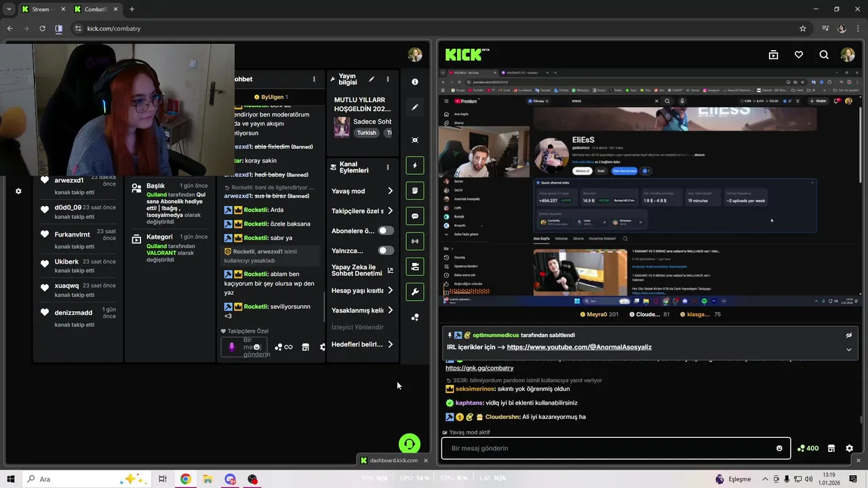This screenshot has width=868, height=488.
Task: Click the stream category thumbnail in Yayın bilgisi
Action: (x=342, y=127)
